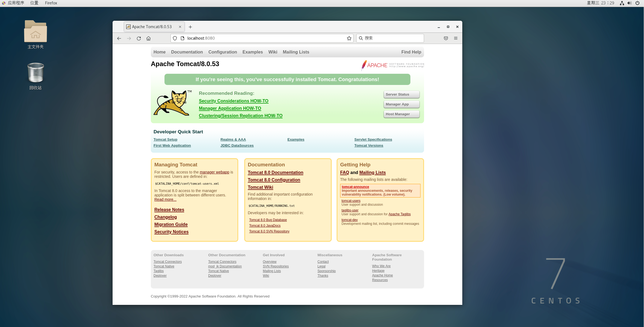Screen dimensions: 644x327
Task: Open a new tab with plus button
Action: (190, 27)
